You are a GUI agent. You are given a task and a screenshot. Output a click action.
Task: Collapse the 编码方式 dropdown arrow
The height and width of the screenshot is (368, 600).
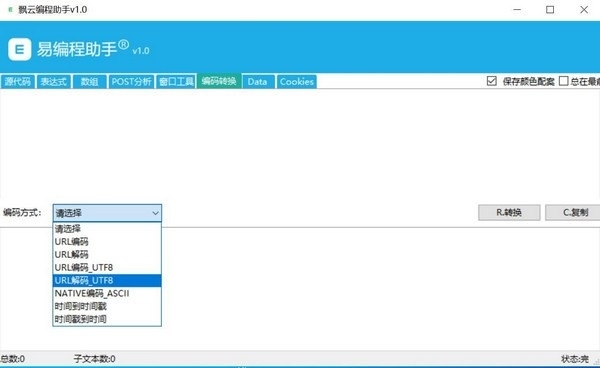click(x=155, y=213)
